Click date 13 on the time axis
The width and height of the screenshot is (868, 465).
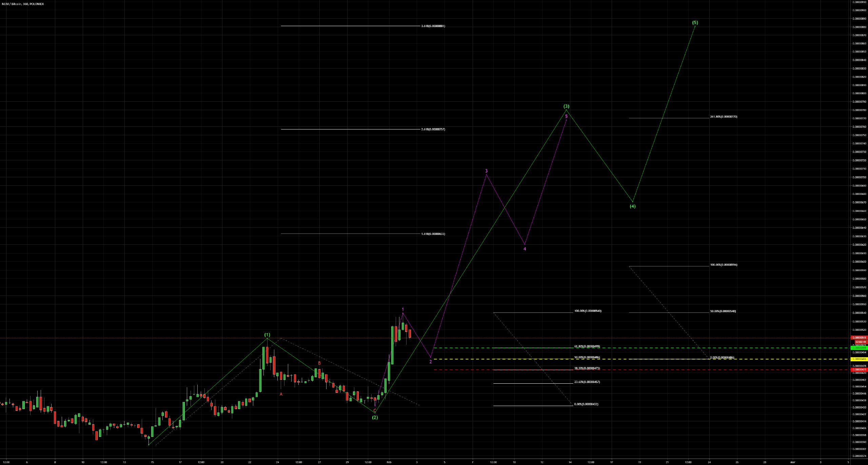pos(124,462)
